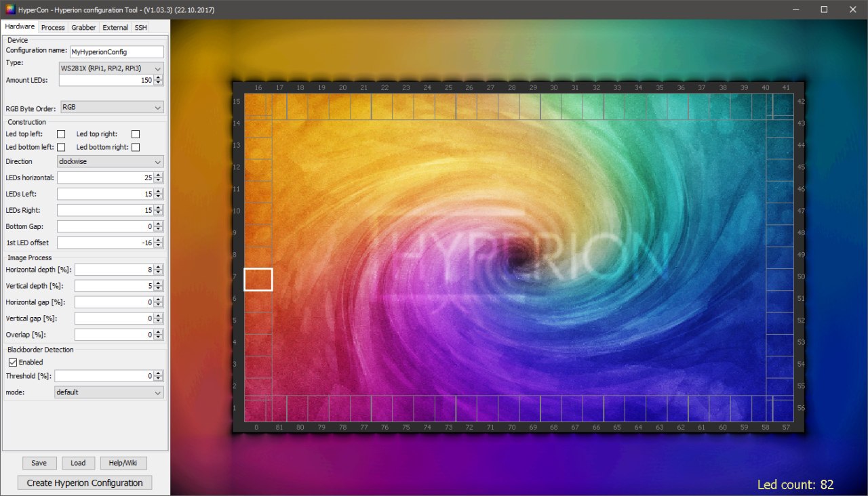This screenshot has width=868, height=496.
Task: Click the Vertical gap value field
Action: 114,318
